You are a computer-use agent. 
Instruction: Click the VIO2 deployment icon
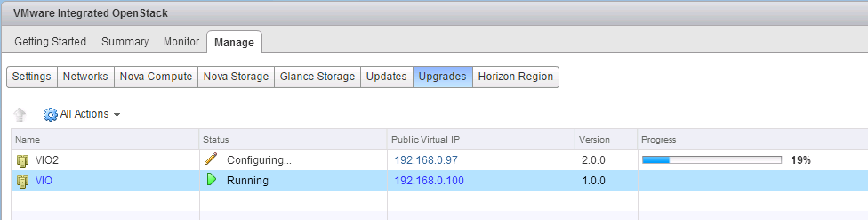coord(22,160)
